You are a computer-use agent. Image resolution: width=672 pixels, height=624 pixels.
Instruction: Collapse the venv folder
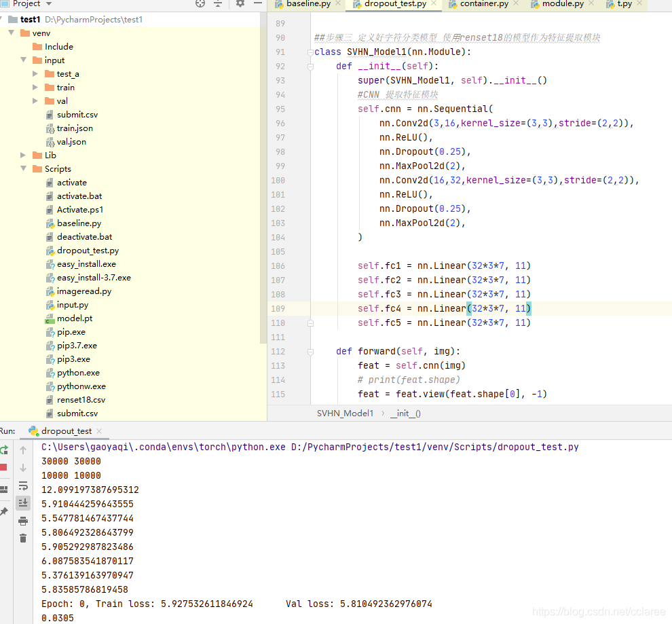12,33
